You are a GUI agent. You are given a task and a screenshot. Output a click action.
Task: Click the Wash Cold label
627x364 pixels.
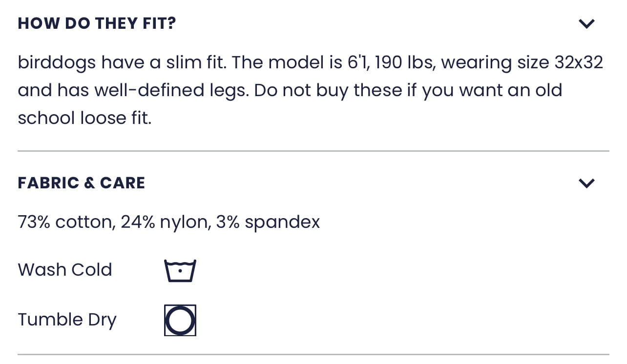click(65, 269)
